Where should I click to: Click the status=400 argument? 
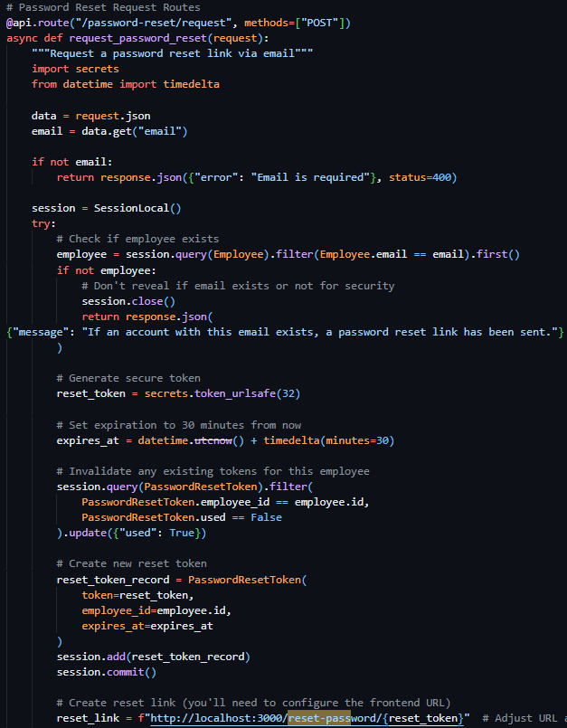(419, 177)
